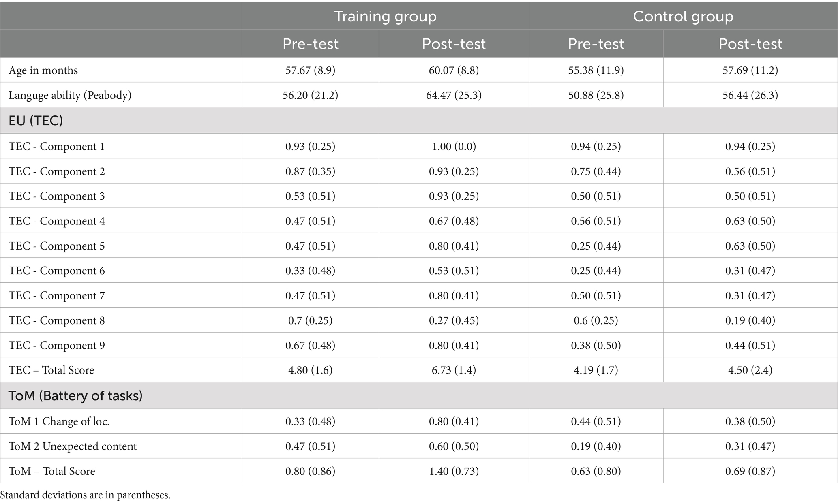
Task: Click the standard deviations footnote text
Action: point(86,495)
